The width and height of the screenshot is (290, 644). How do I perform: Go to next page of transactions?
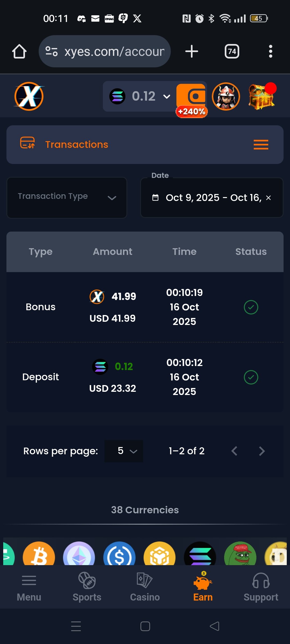tap(262, 451)
